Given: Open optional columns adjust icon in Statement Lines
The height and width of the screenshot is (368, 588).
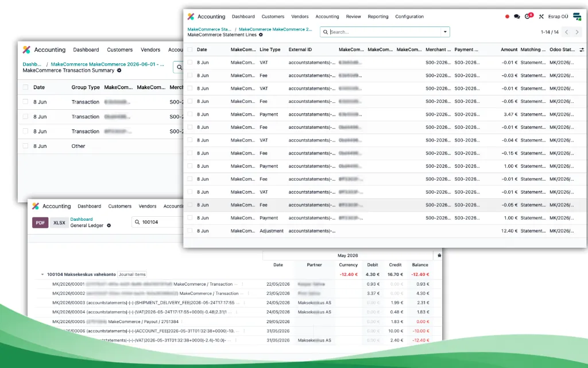Looking at the screenshot, I should (x=582, y=49).
